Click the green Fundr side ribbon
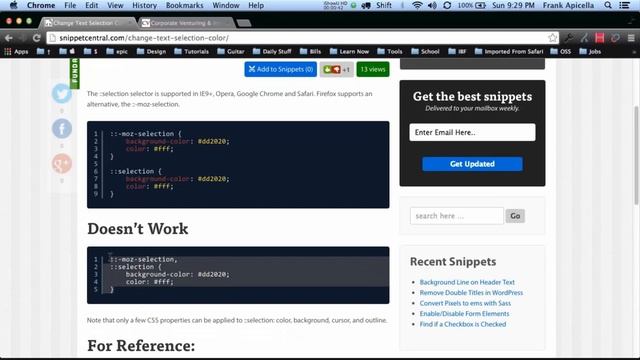The height and width of the screenshot is (360, 640). [x=74, y=73]
